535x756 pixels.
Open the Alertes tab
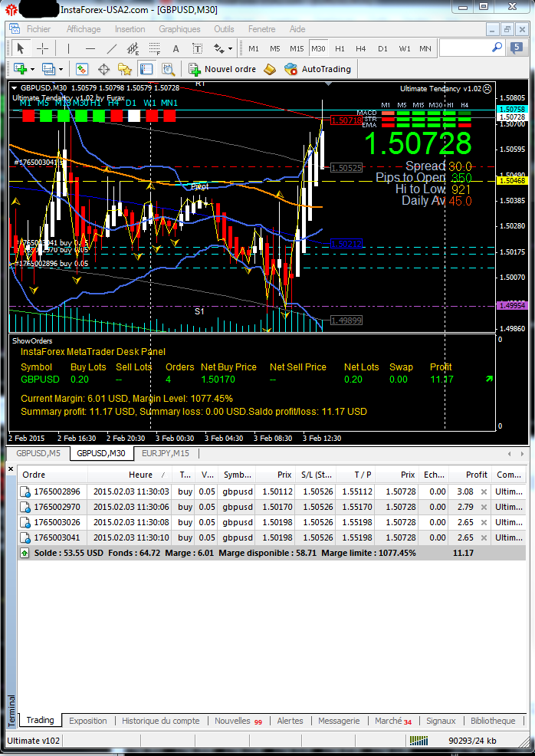(x=290, y=721)
